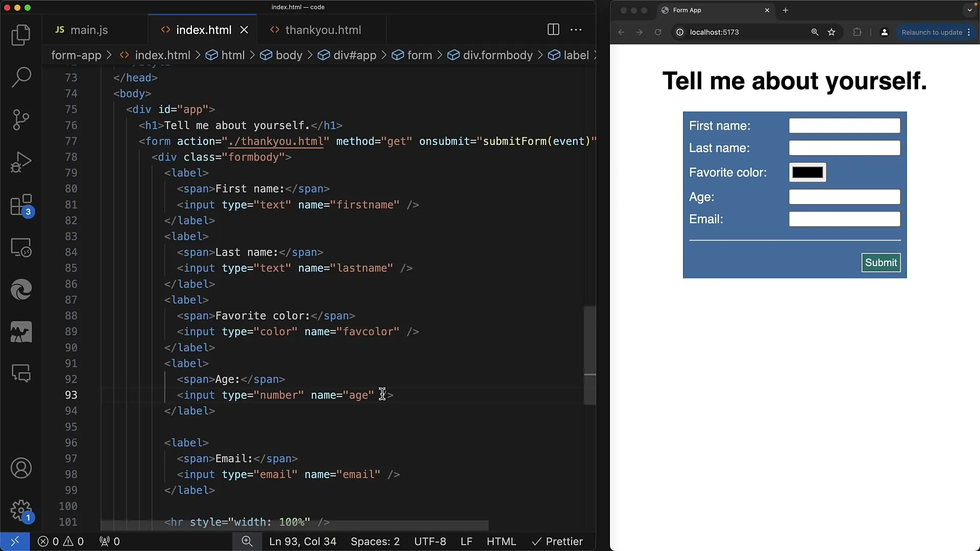Click the Explorer/Files sidebar icon
The height and width of the screenshot is (551, 980).
(21, 34)
